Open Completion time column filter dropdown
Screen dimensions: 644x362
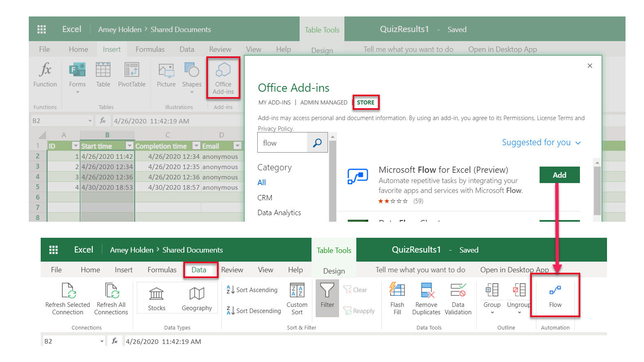[x=196, y=146]
